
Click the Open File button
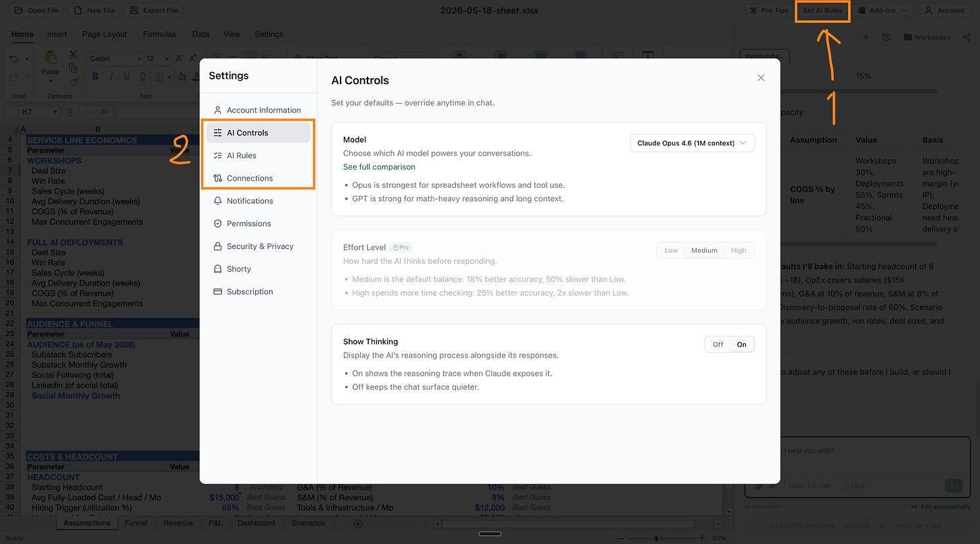(x=36, y=10)
